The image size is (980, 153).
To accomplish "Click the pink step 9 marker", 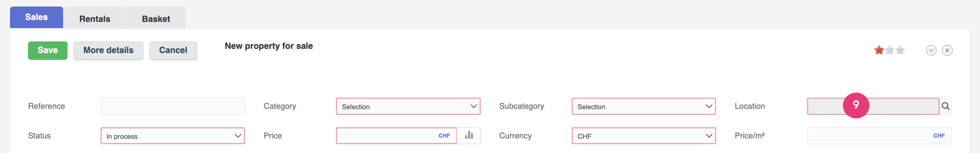I will click(x=856, y=105).
